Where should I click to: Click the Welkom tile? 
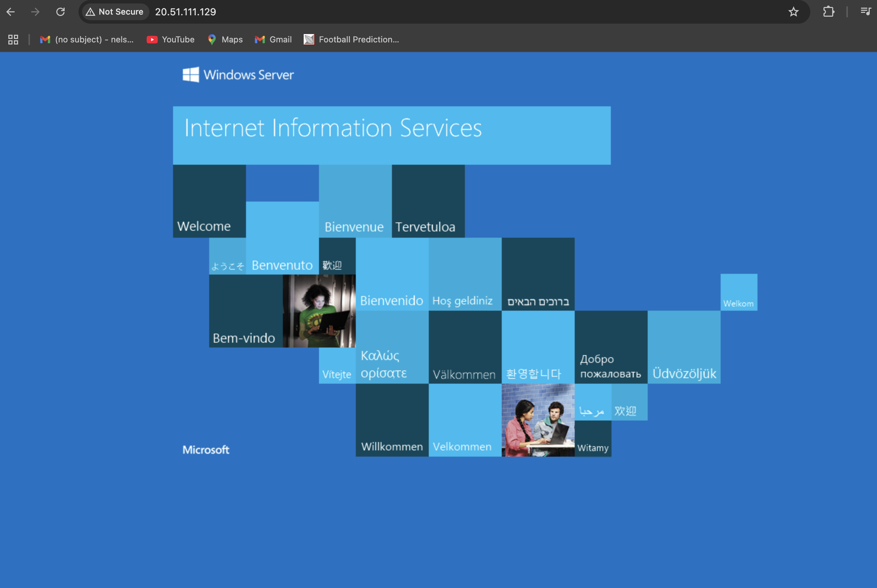click(x=739, y=292)
